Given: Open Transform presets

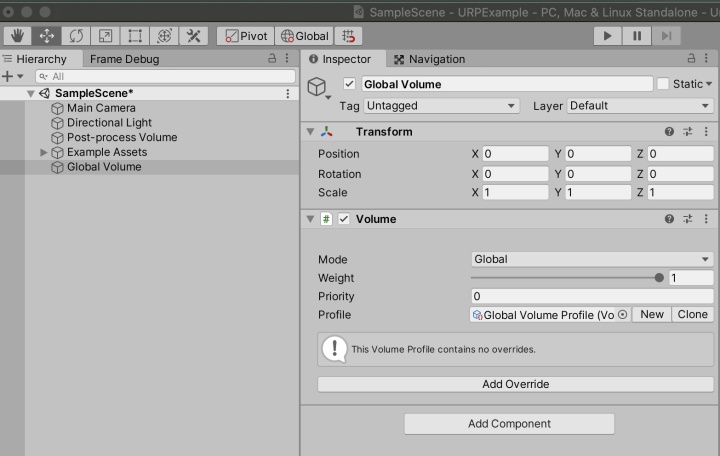Looking at the screenshot, I should [687, 132].
